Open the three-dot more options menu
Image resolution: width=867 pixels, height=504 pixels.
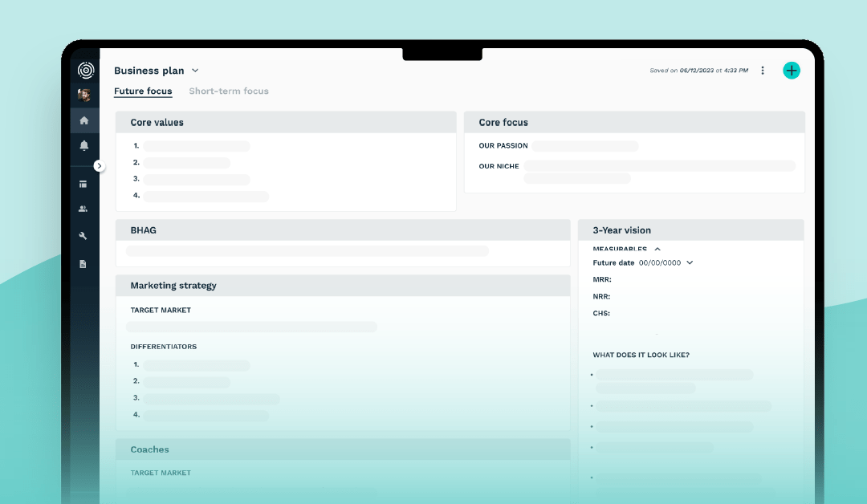[x=763, y=71]
